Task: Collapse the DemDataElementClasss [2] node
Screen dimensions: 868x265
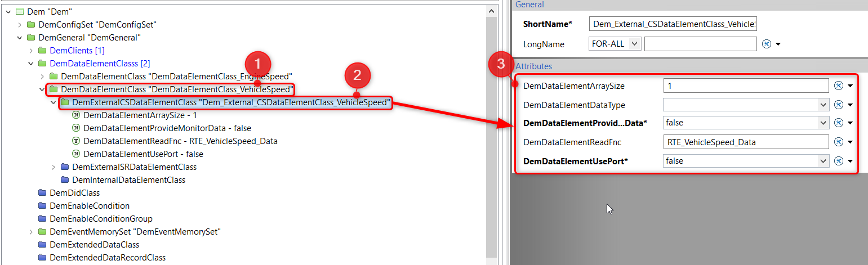Action: click(31, 64)
